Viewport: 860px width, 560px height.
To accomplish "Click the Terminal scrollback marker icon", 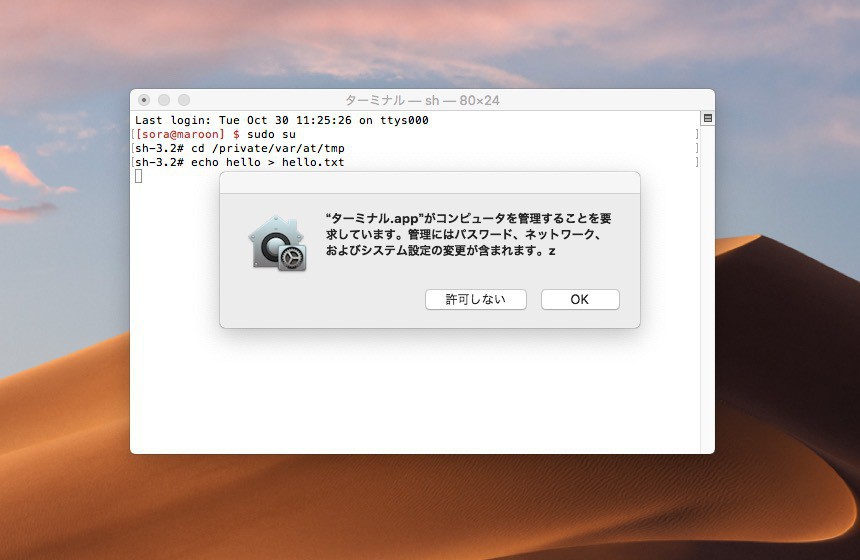I will [708, 118].
